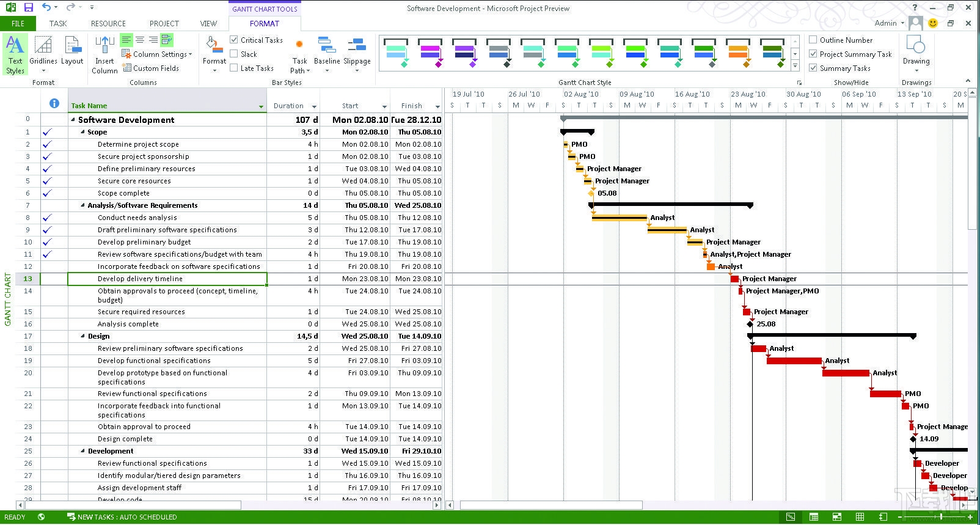Click the Insert Column icon
The width and height of the screenshot is (980, 525).
pos(104,55)
